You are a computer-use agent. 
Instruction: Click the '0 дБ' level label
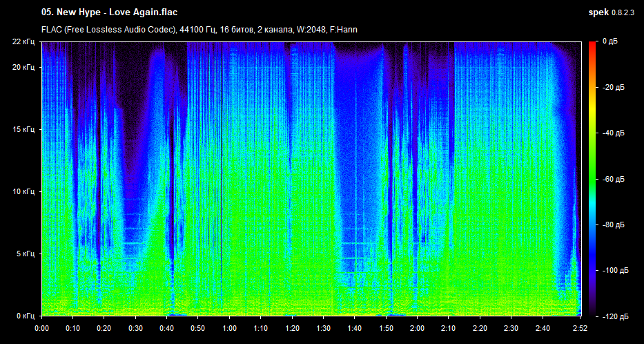click(x=610, y=41)
